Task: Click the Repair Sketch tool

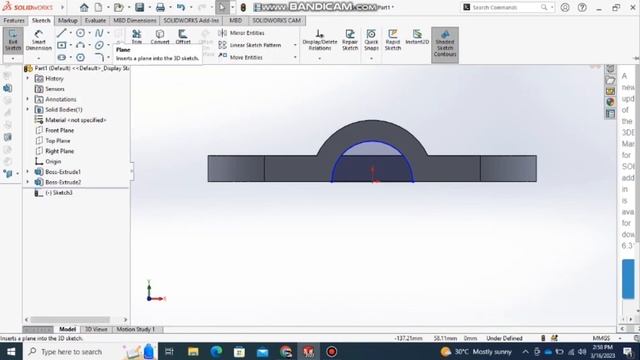Action: click(x=350, y=40)
